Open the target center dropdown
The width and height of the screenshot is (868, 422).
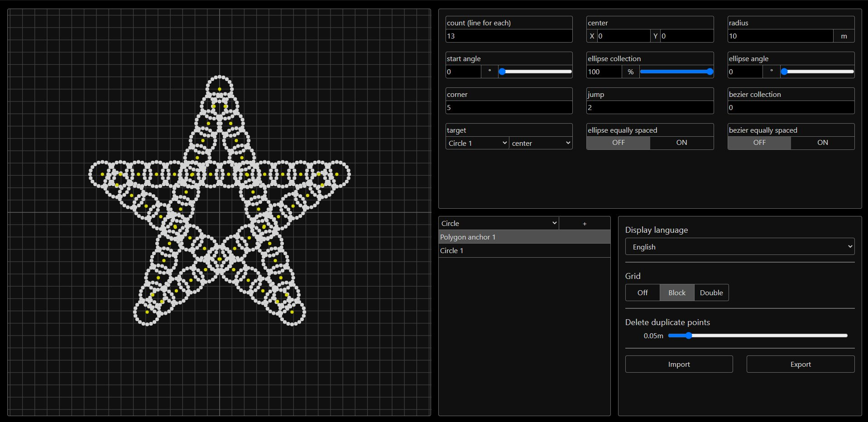pos(541,143)
